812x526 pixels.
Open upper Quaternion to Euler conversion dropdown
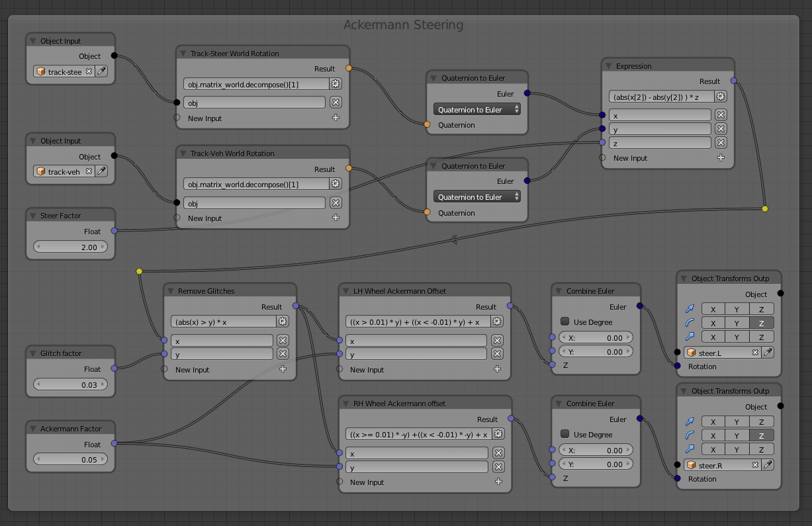[476, 110]
